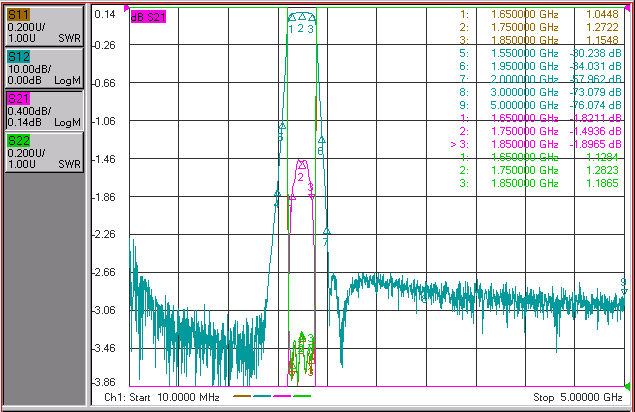Click the teal marker 2 triangle at top
The width and height of the screenshot is (635, 412).
pos(302,17)
